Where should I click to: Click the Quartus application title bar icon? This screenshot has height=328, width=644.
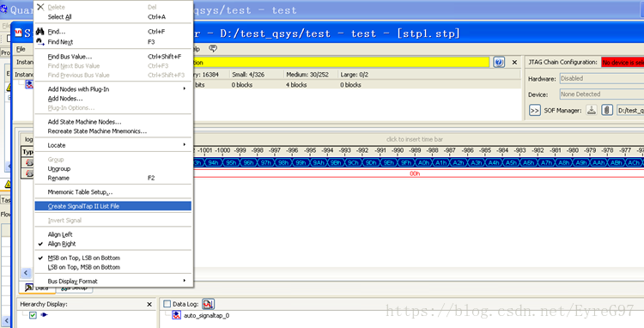(3, 9)
